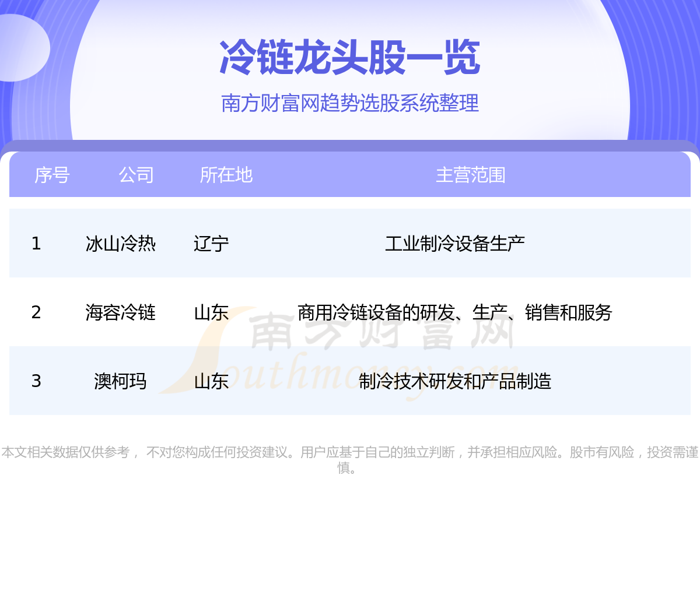Click location 辽宁
700x612 pixels.
point(211,244)
